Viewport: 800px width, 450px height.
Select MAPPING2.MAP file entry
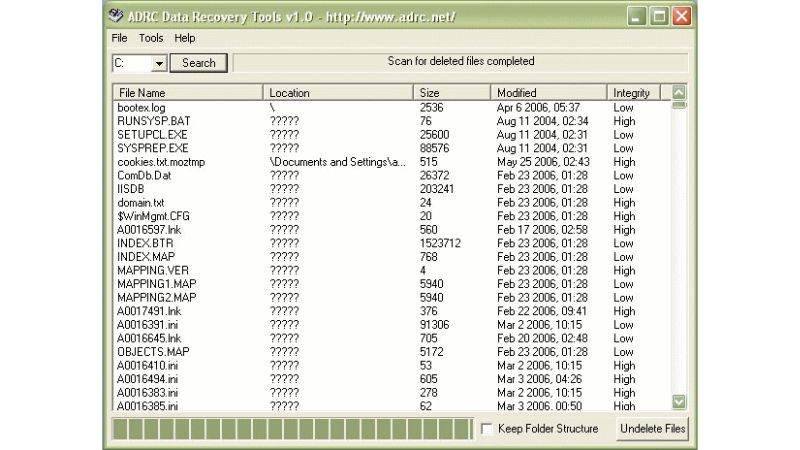pos(392,297)
